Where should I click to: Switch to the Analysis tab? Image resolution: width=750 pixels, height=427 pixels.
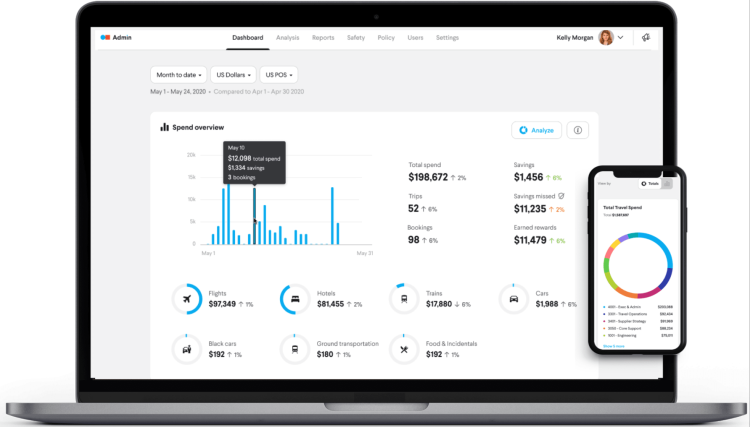point(287,37)
